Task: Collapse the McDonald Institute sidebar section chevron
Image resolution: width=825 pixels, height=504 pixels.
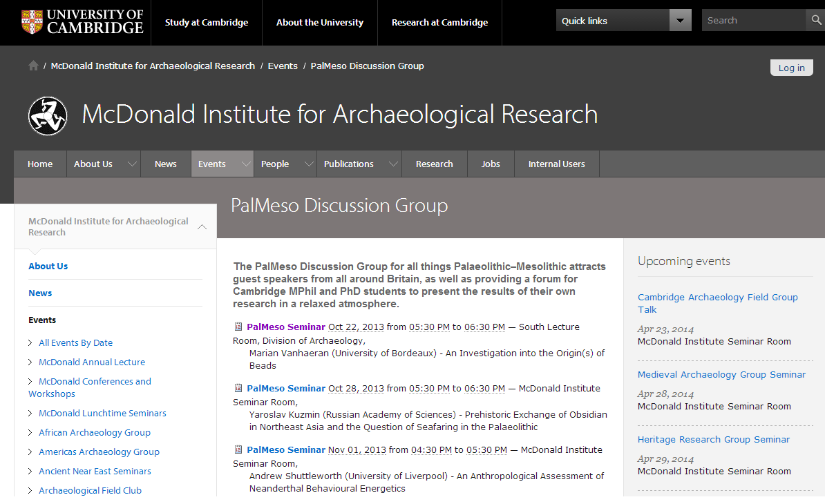Action: [x=202, y=227]
